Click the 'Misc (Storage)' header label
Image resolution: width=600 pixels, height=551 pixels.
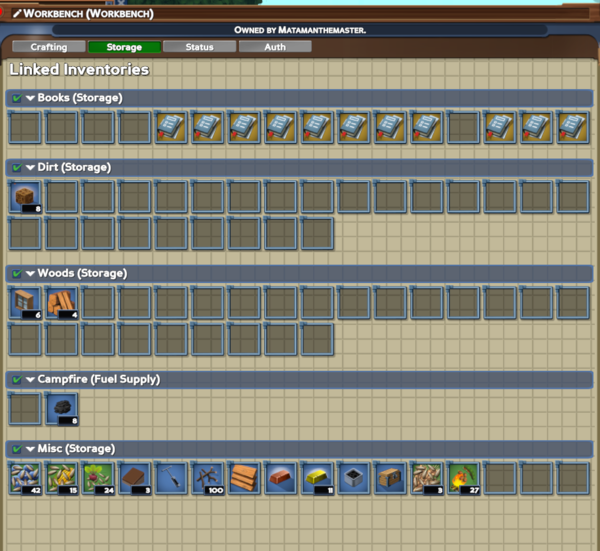[76, 449]
